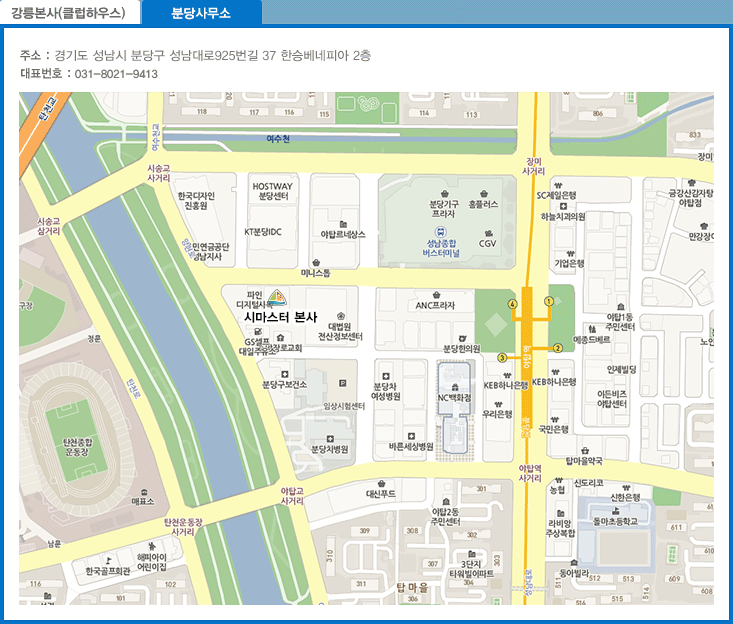Click the 시마스터 본사 logo marker
733x624 pixels.
pyautogui.click(x=277, y=297)
